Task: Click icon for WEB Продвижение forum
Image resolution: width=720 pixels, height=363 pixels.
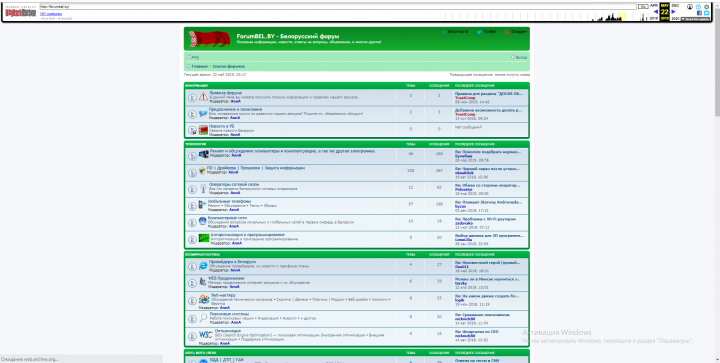Action: coord(202,282)
